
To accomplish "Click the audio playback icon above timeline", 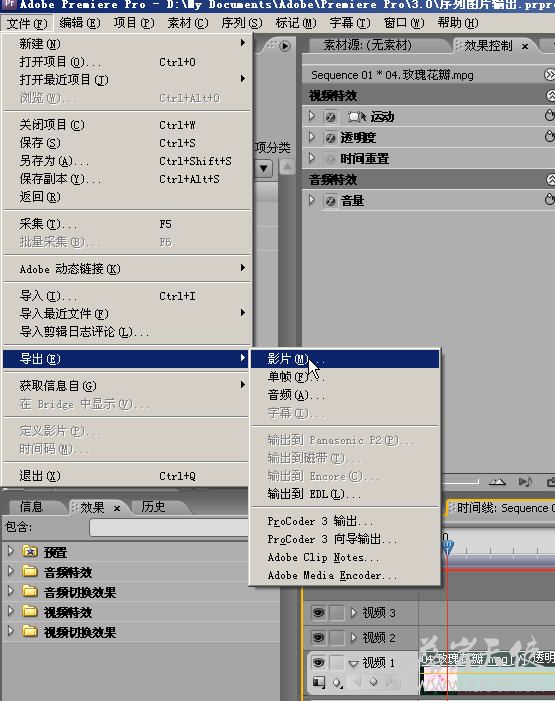I will click(x=525, y=481).
